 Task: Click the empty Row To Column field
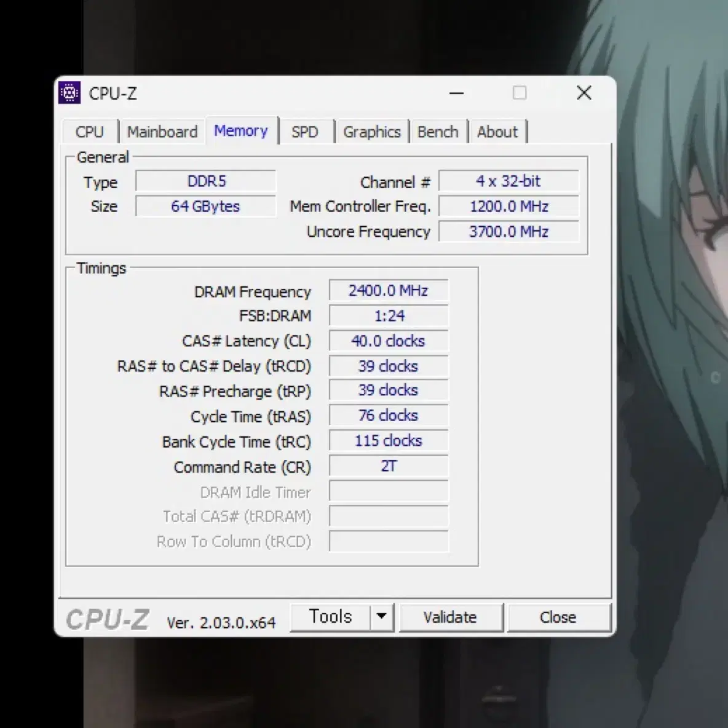[x=389, y=541]
